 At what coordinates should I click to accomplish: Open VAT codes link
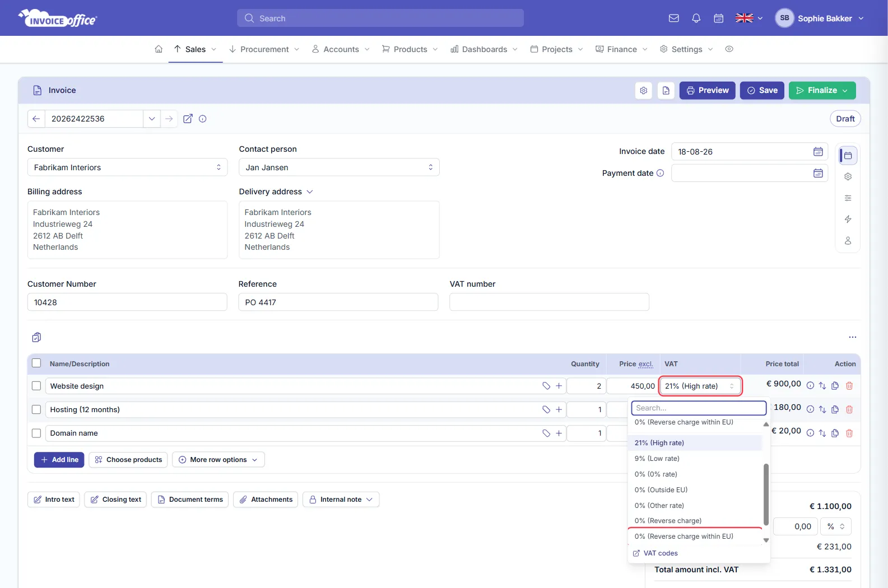click(x=655, y=553)
